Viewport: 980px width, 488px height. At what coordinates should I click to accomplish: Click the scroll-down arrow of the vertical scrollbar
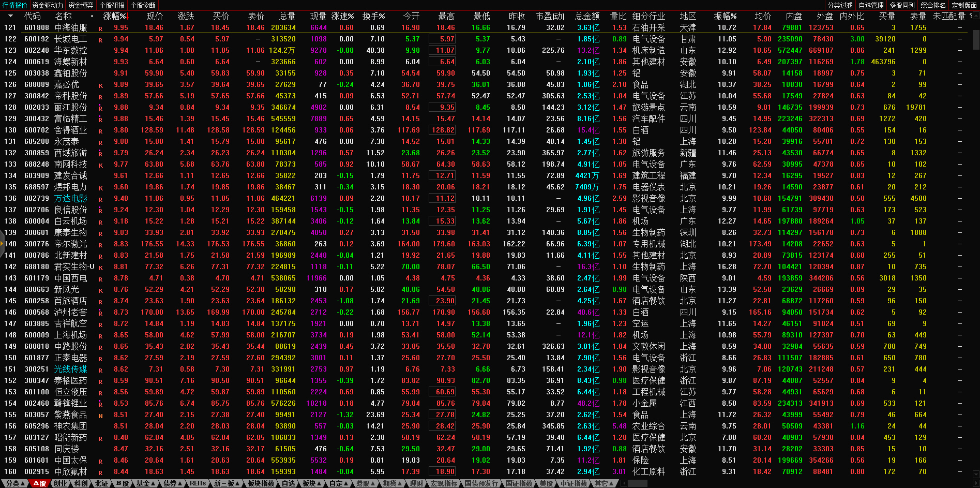pos(976,474)
